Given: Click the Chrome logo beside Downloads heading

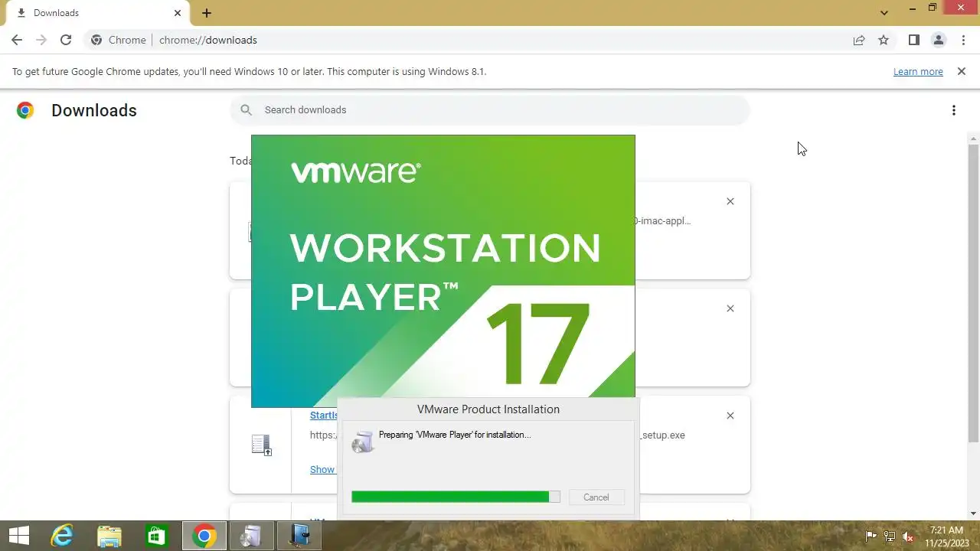Looking at the screenshot, I should [25, 110].
